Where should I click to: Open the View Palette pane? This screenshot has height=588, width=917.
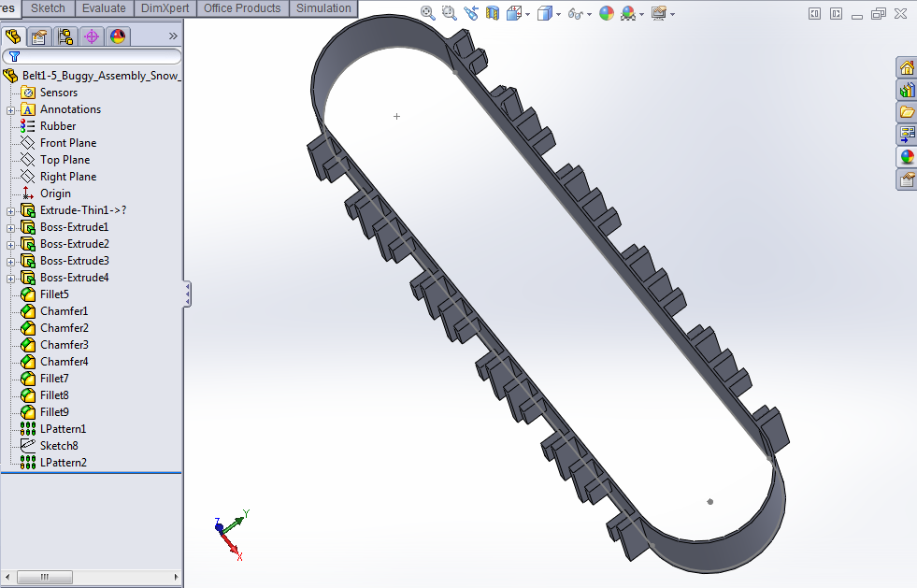tap(905, 134)
